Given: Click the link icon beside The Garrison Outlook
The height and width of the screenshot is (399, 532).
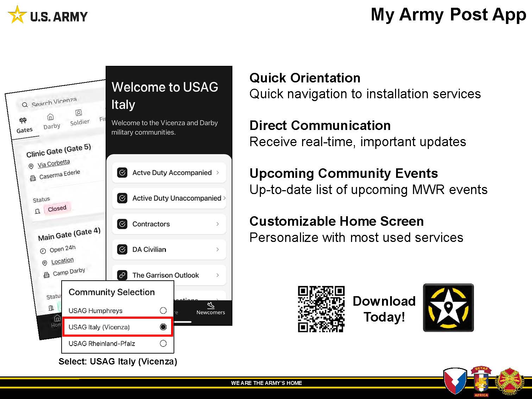Looking at the screenshot, I should (122, 275).
